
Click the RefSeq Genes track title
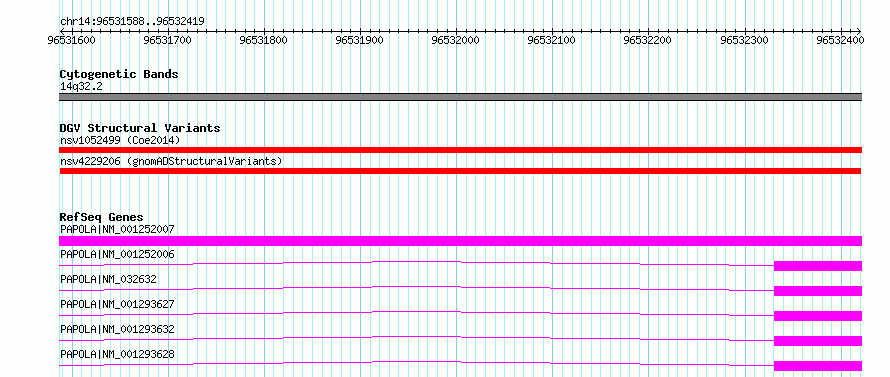(x=102, y=217)
